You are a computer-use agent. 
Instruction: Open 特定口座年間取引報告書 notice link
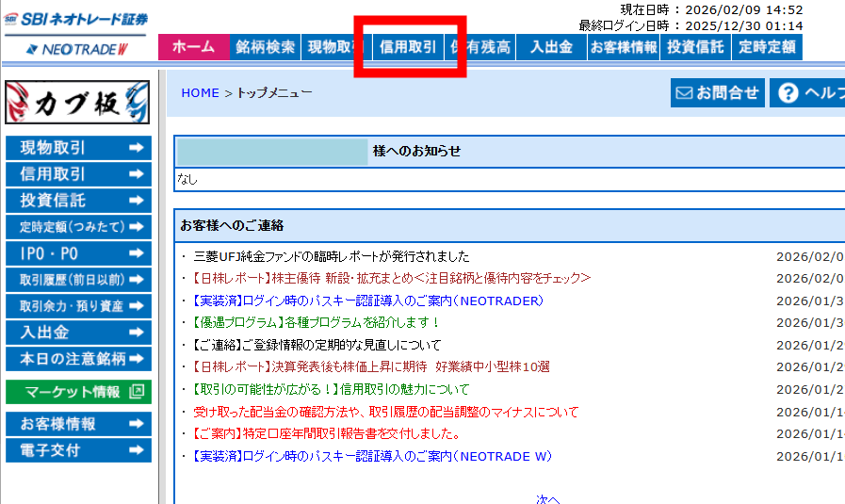327,434
